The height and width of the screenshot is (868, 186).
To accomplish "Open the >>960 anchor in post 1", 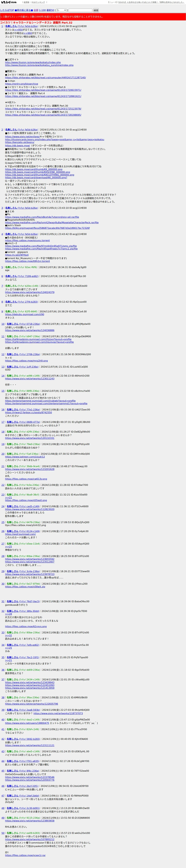I will point(28,33).
